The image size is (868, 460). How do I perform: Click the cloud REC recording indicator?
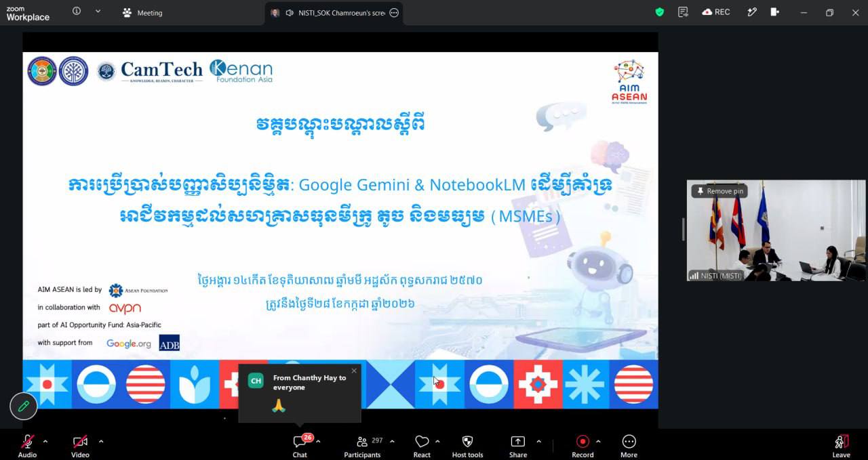716,12
